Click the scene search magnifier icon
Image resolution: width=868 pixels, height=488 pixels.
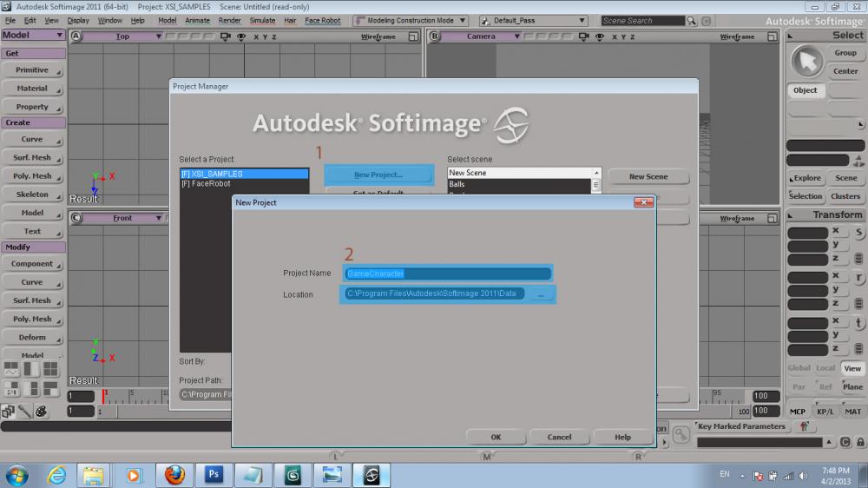pyautogui.click(x=692, y=21)
